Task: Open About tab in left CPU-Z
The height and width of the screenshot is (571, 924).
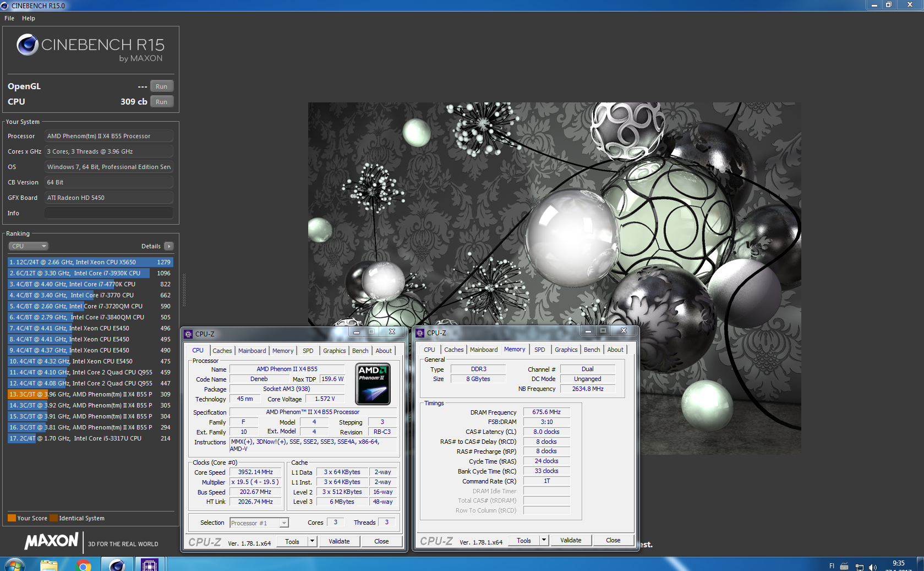Action: point(384,351)
